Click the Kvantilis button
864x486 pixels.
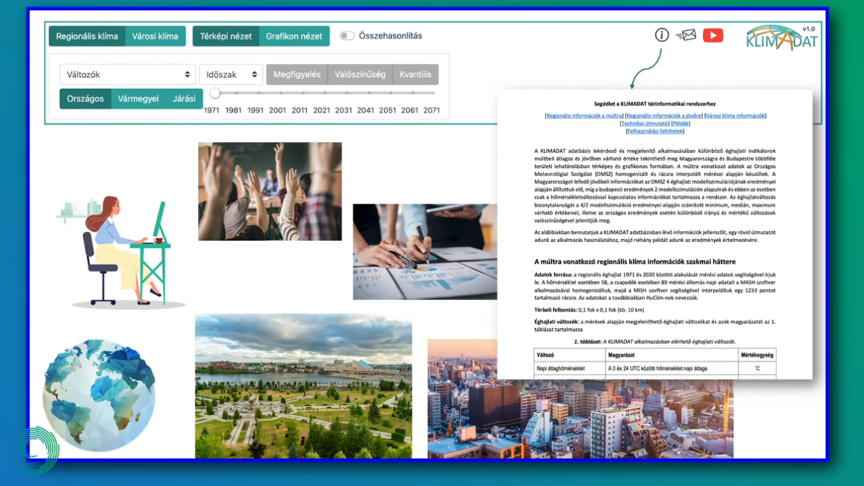(x=415, y=74)
